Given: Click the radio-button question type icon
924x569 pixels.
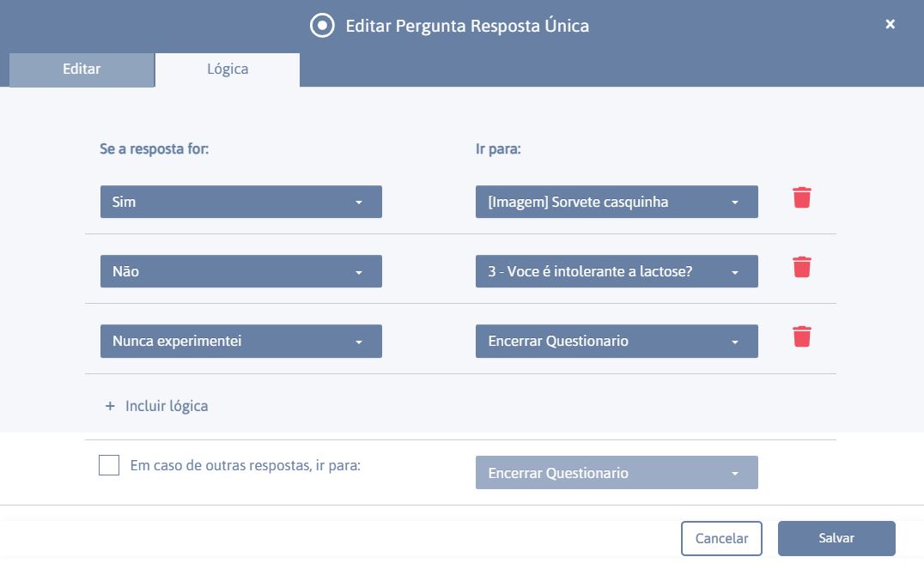Looking at the screenshot, I should pos(322,26).
